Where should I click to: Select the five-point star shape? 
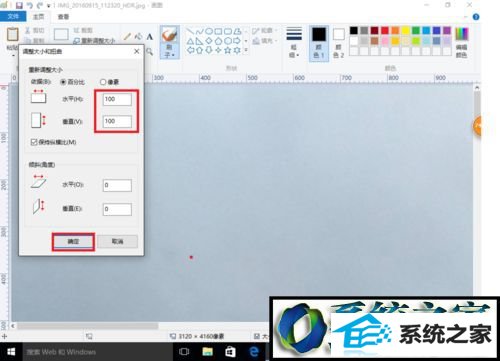click(228, 50)
